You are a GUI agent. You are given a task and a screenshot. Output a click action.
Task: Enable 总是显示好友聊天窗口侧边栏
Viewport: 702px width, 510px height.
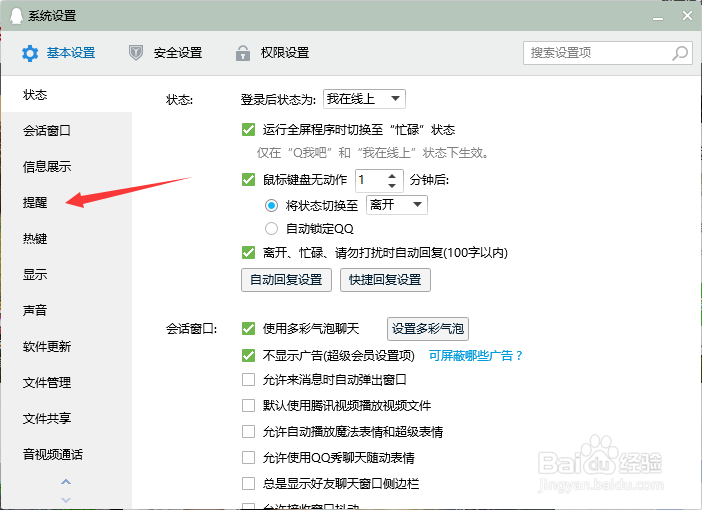248,484
